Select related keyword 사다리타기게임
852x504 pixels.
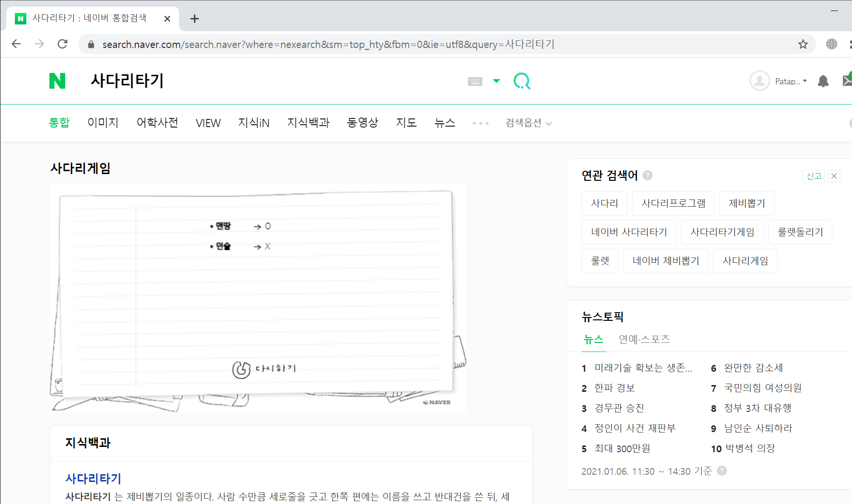point(722,232)
